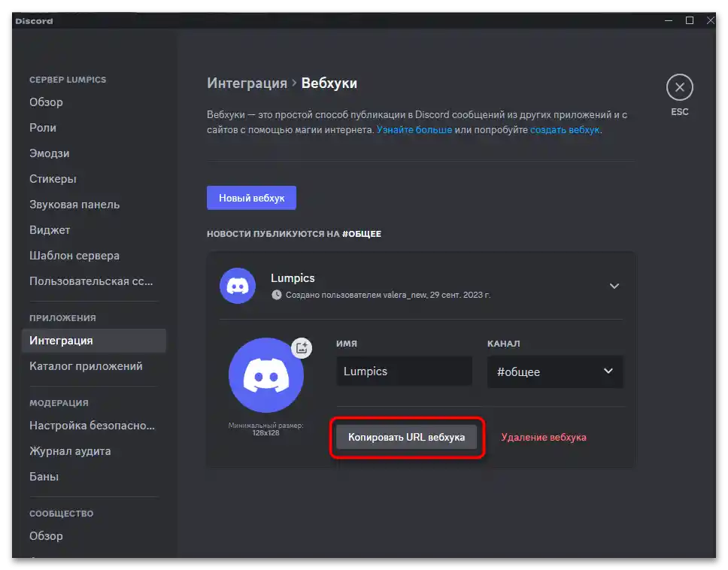Open the Стикеры settings section
The image size is (728, 570).
click(53, 178)
